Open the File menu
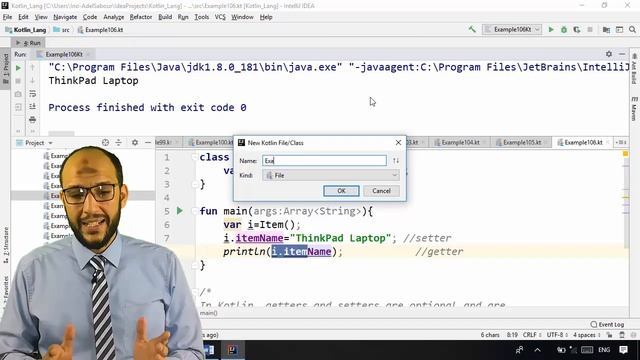The image size is (640, 360). [7, 17]
